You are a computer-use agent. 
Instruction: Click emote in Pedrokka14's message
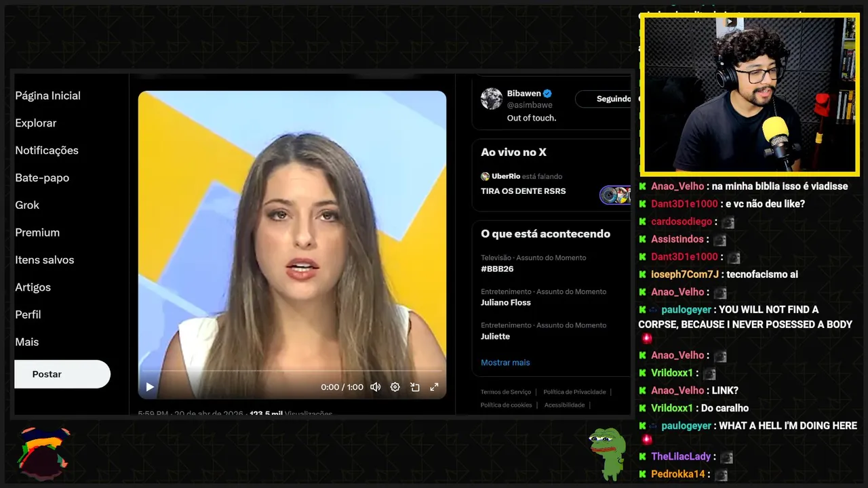click(x=721, y=475)
